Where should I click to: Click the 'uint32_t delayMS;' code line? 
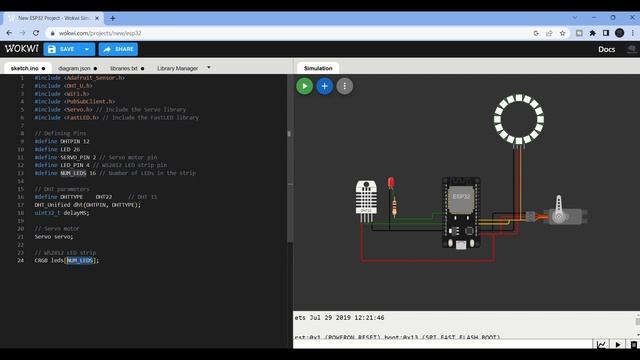[62, 213]
